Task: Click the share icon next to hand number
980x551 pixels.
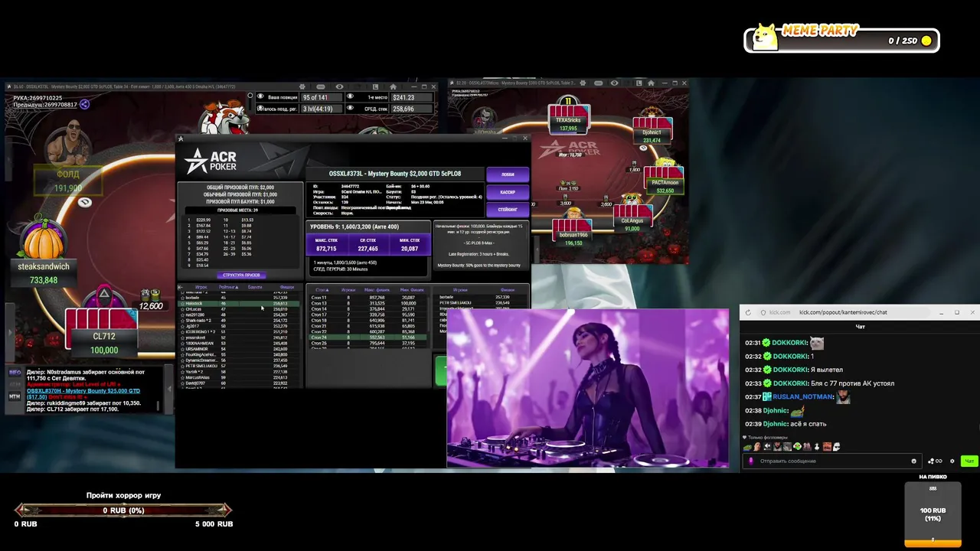Action: 84,104
